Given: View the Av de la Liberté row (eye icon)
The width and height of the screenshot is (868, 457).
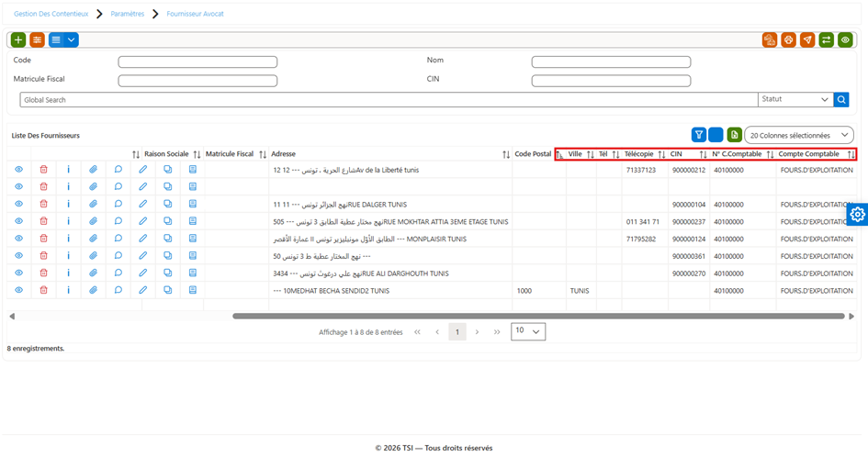Looking at the screenshot, I should (18, 170).
